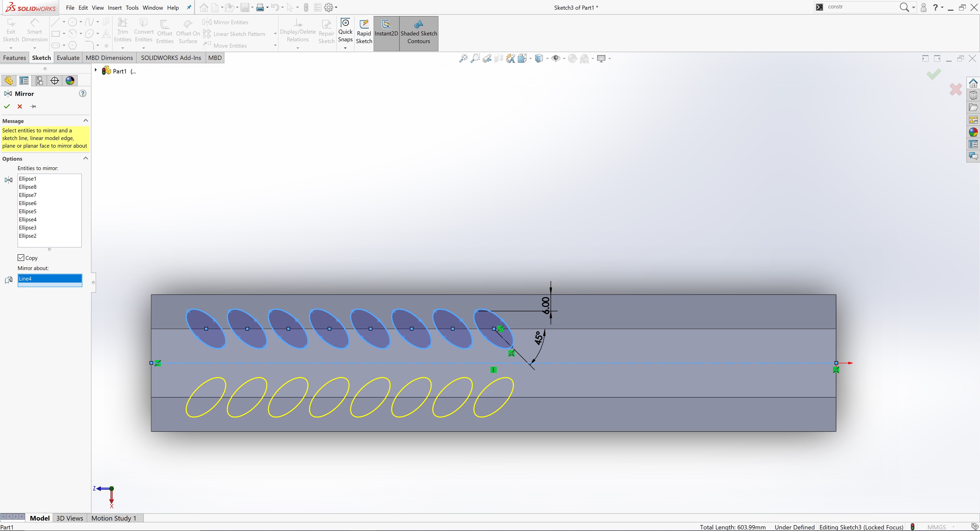980x531 pixels.
Task: Toggle the Copy checkbox
Action: tap(21, 258)
